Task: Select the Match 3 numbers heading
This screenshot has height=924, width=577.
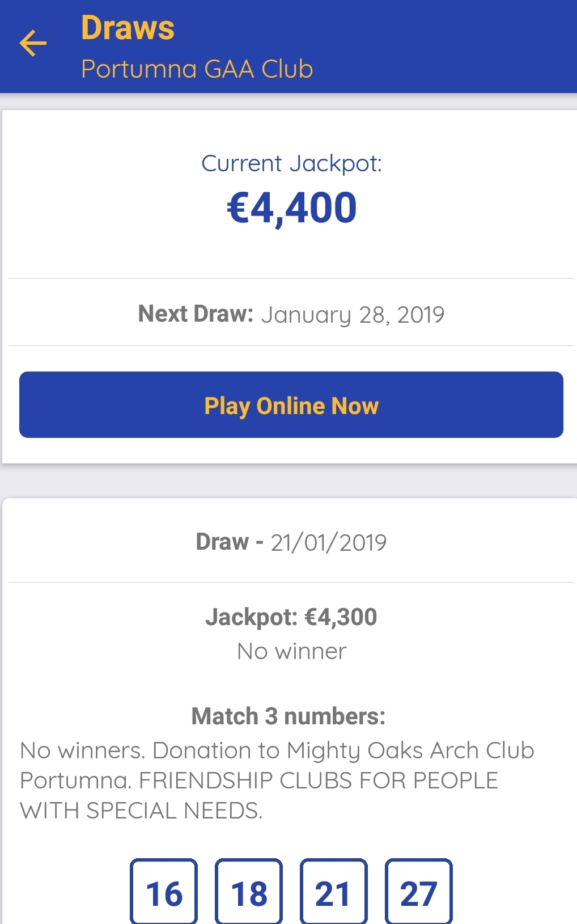Action: pyautogui.click(x=288, y=716)
